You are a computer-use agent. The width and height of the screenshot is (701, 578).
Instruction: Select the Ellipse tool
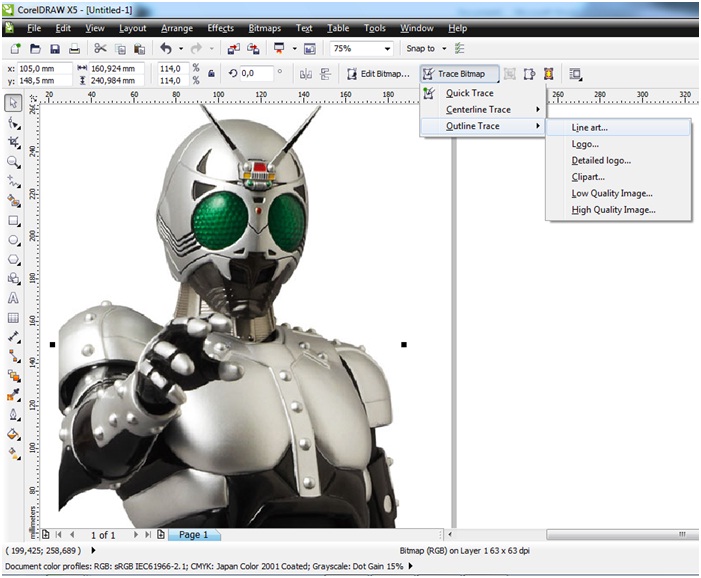[13, 240]
